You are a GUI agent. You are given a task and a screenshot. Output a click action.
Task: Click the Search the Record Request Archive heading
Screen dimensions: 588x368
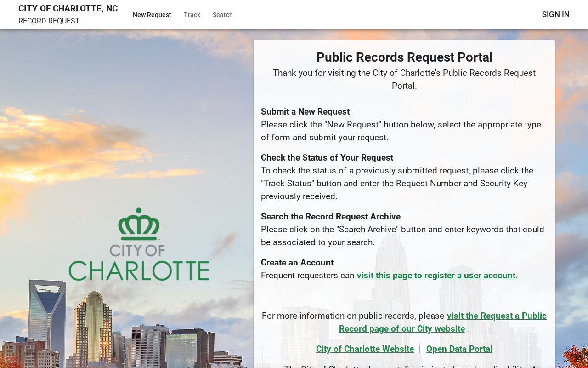[x=331, y=216]
